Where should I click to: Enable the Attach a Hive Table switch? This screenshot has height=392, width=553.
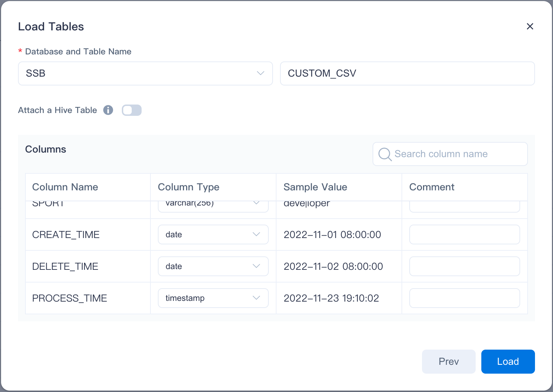tap(132, 110)
